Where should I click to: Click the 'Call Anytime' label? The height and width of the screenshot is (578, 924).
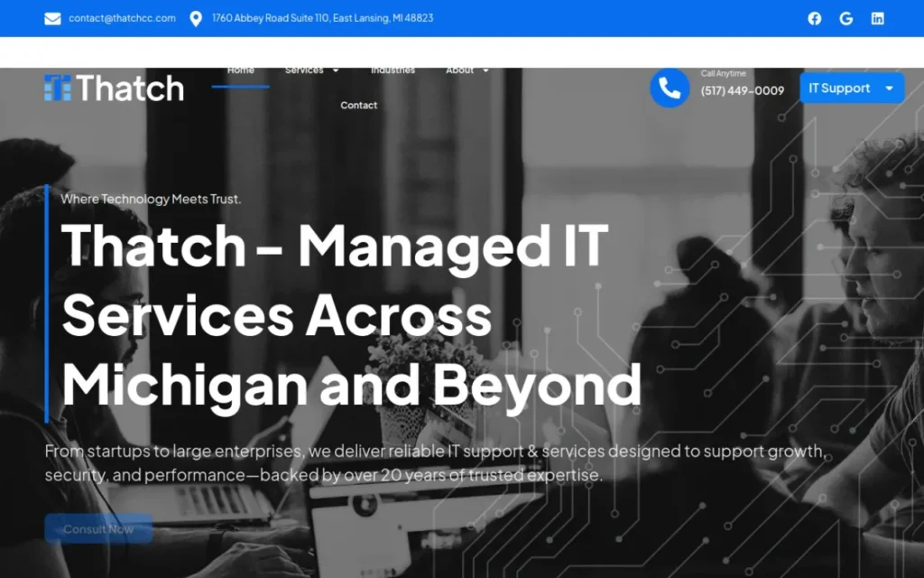[723, 73]
